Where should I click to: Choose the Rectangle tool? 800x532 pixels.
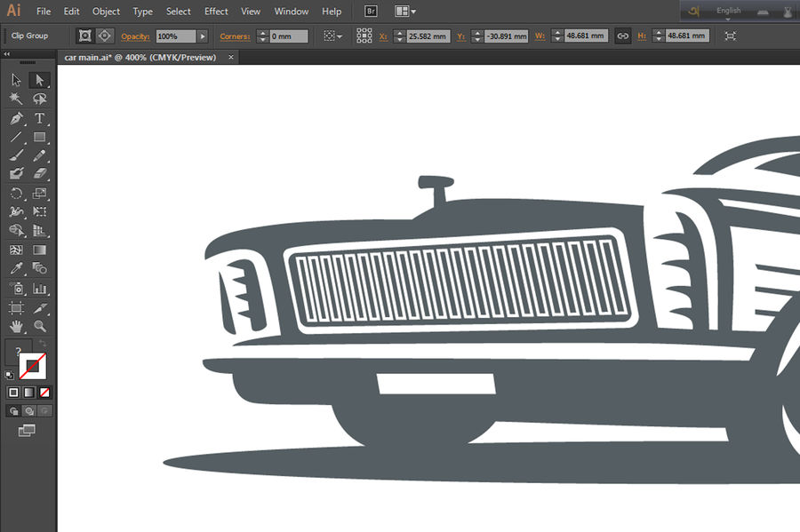[x=39, y=138]
